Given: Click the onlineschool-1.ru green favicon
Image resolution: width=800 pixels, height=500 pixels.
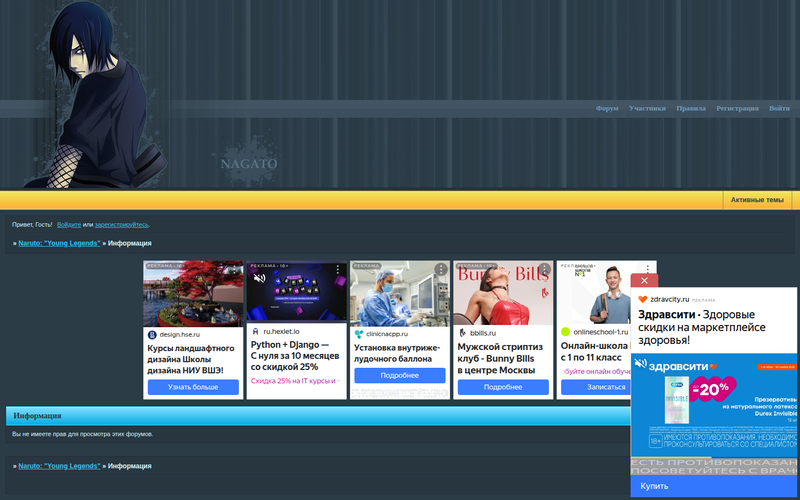Looking at the screenshot, I should [x=565, y=332].
